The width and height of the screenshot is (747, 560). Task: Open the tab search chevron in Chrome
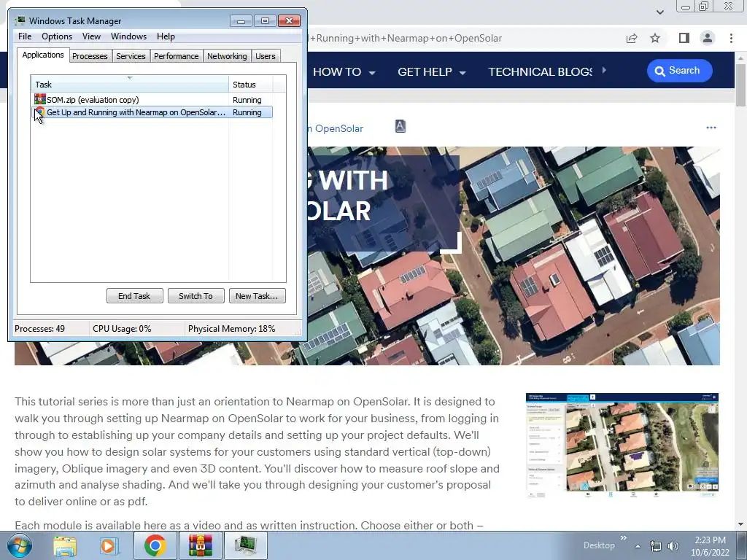pyautogui.click(x=659, y=12)
